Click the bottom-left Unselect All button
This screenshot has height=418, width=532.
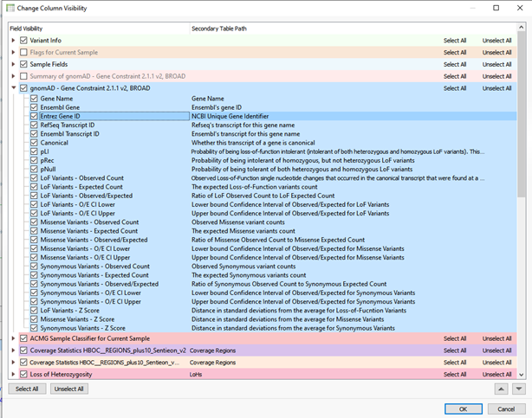tap(68, 389)
